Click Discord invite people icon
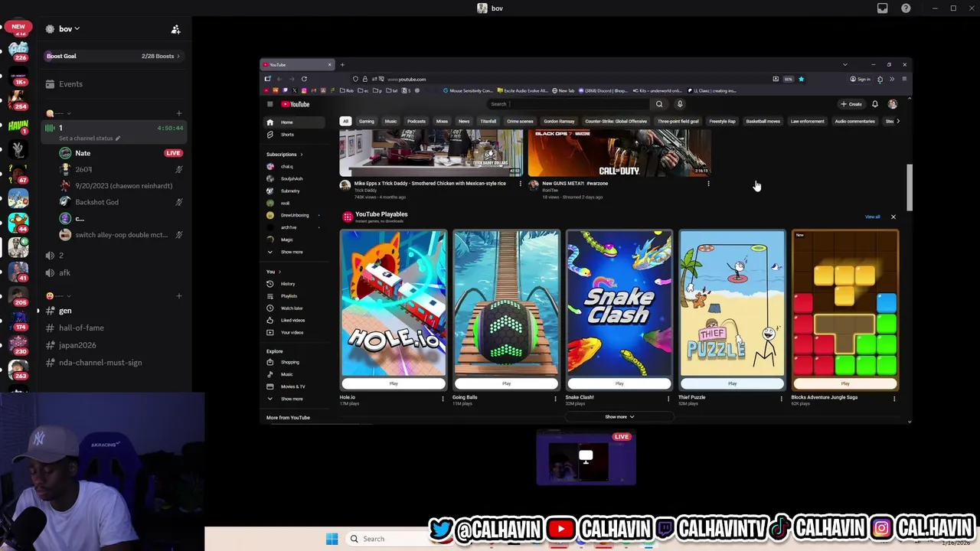Viewport: 980px width, 551px height. [175, 29]
